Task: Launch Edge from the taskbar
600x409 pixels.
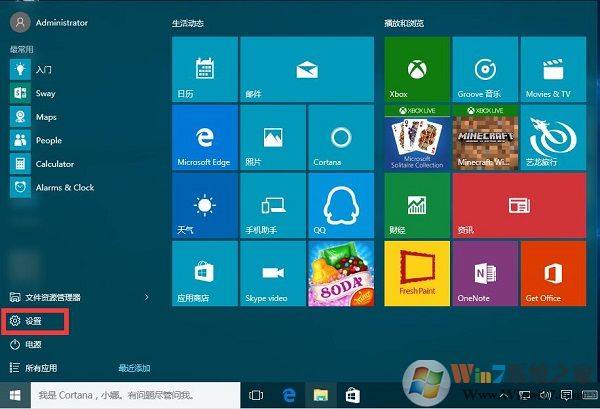Action: [x=289, y=395]
